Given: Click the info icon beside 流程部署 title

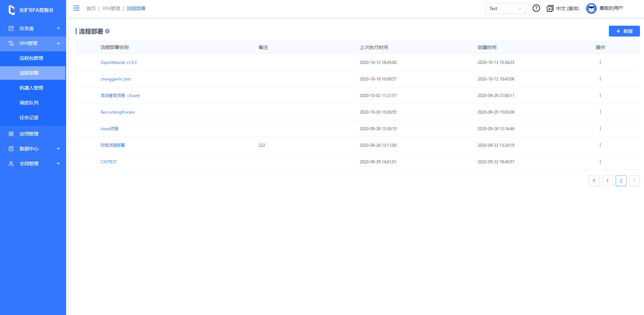Looking at the screenshot, I should point(107,31).
